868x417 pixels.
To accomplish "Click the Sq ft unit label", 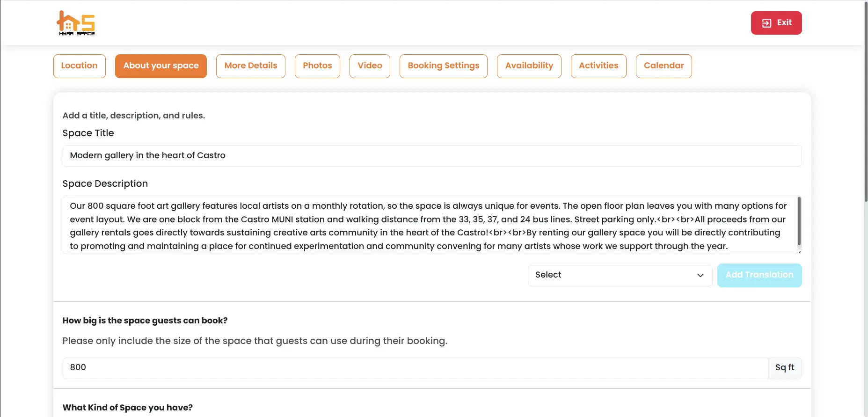I will 784,368.
